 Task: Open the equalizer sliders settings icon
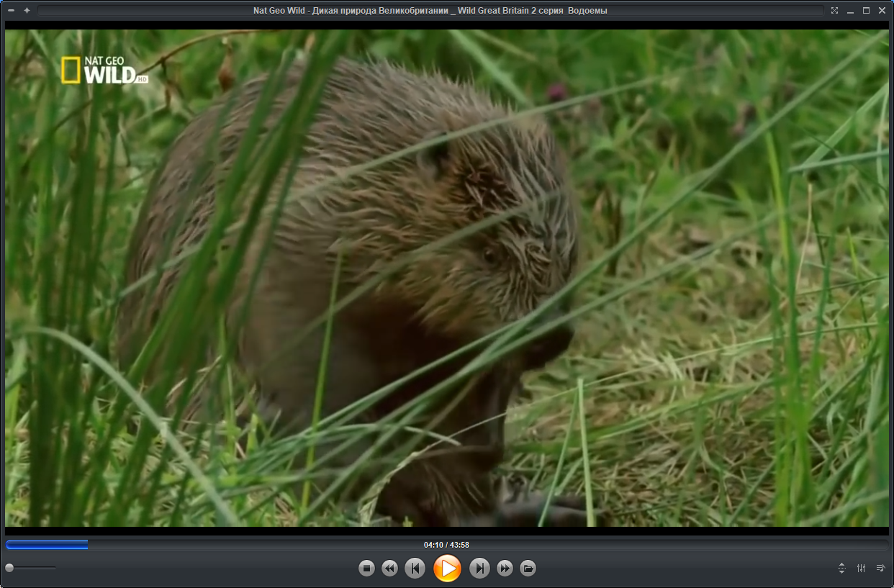(862, 569)
